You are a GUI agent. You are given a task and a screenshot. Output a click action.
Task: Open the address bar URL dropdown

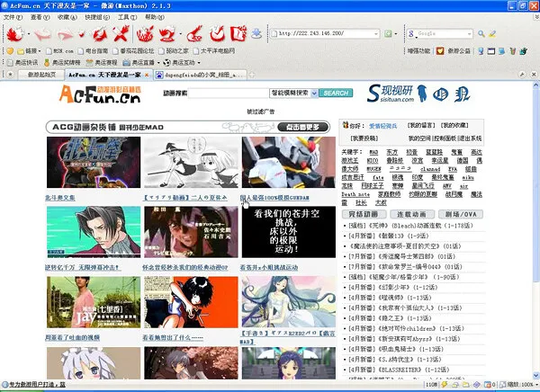[375, 34]
